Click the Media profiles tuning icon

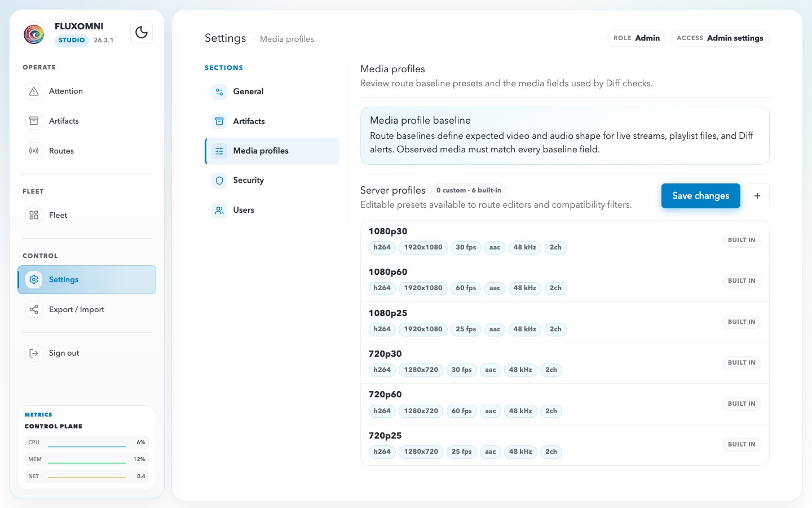tap(219, 151)
